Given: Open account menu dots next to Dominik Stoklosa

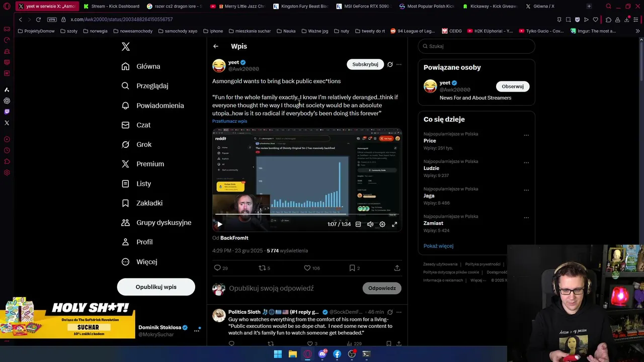Looking at the screenshot, I should [x=197, y=331].
